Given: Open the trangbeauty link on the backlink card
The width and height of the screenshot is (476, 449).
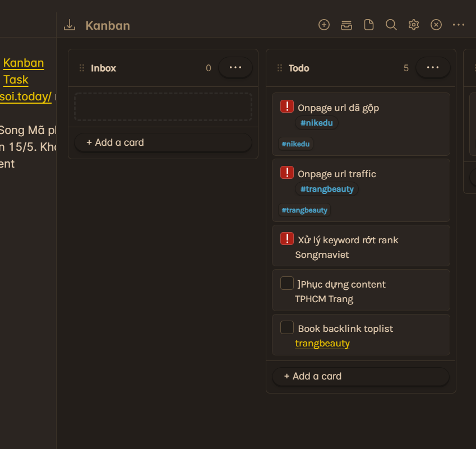Looking at the screenshot, I should point(322,343).
